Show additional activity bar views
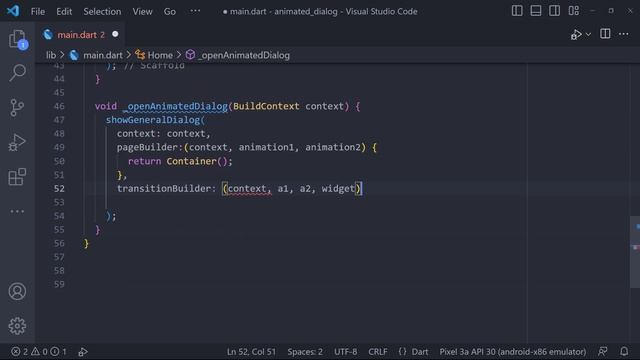This screenshot has width=640, height=360. coord(17,211)
